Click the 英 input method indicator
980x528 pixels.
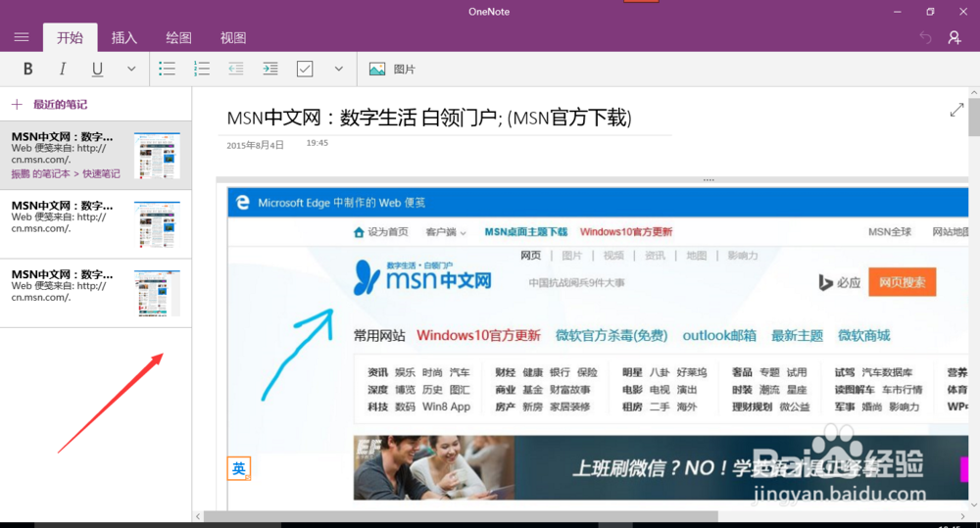pyautogui.click(x=239, y=468)
